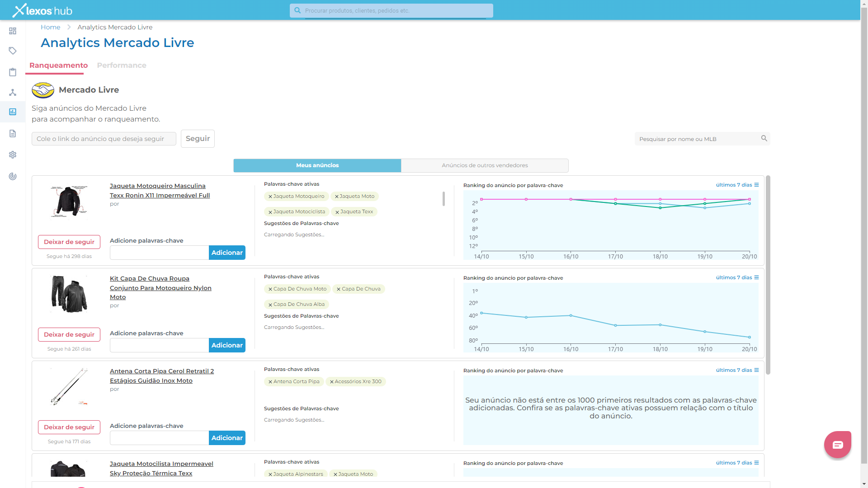Open the clipboard orders sidebar icon
The image size is (868, 488).
13,72
